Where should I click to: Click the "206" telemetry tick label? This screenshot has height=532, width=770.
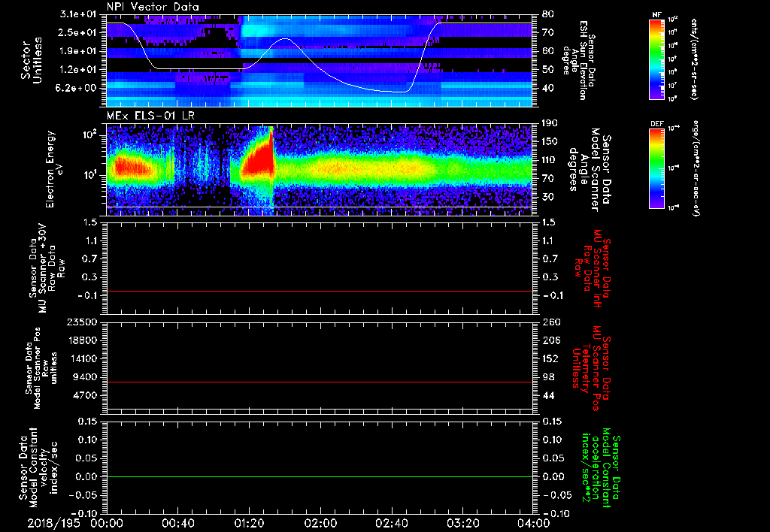551,340
